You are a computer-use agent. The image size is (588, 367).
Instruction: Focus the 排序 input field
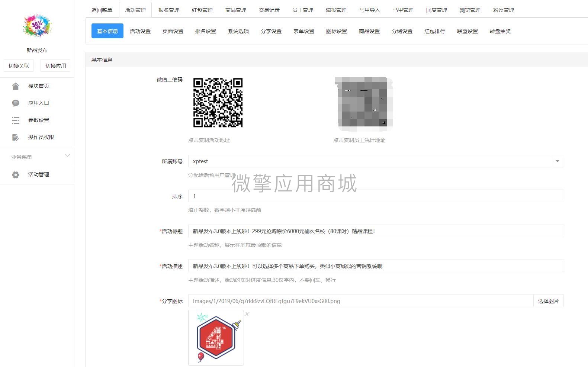pyautogui.click(x=376, y=196)
